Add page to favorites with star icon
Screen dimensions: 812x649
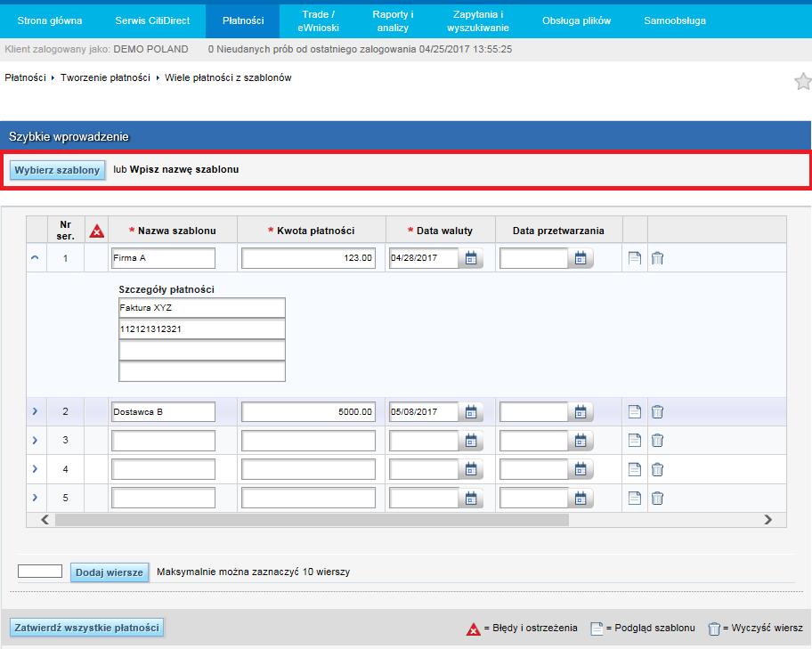[x=803, y=81]
